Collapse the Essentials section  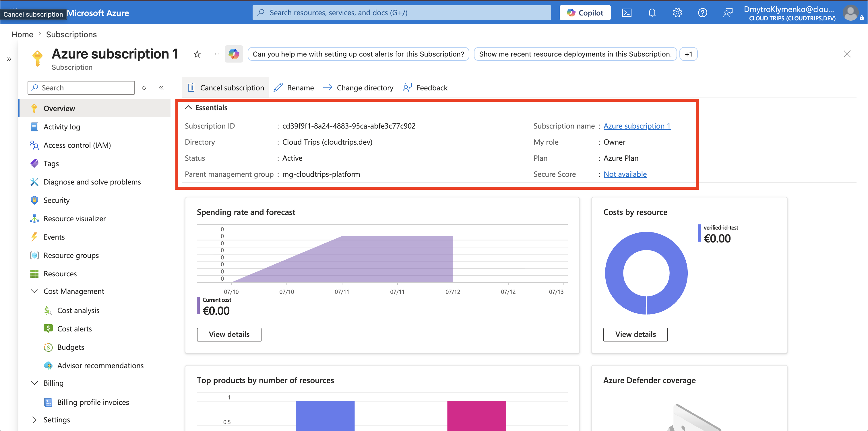(x=188, y=108)
